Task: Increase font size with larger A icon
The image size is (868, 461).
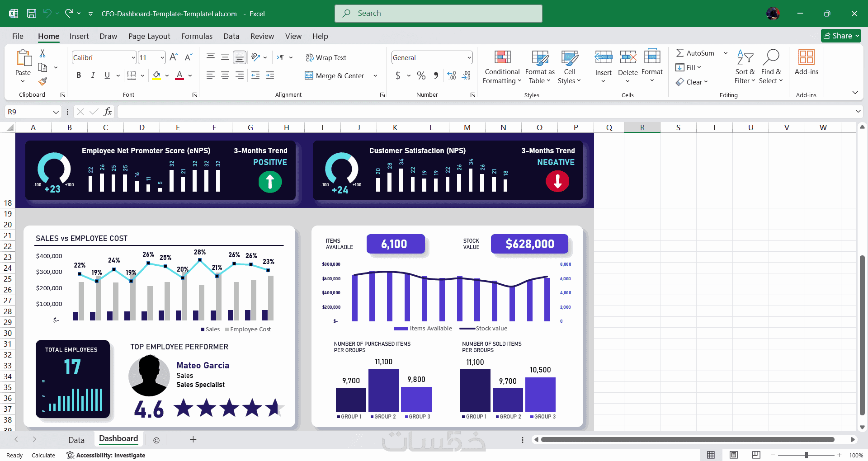Action: (174, 57)
